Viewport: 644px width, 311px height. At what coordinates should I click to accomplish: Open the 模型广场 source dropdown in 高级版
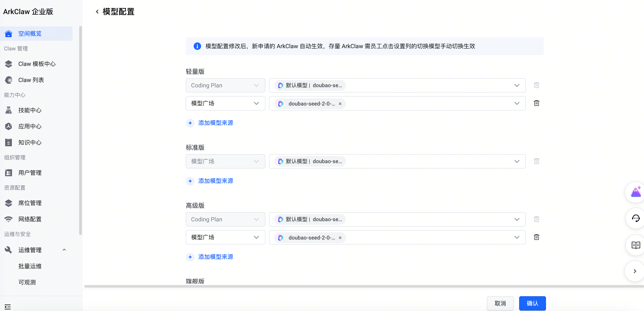pos(225,237)
